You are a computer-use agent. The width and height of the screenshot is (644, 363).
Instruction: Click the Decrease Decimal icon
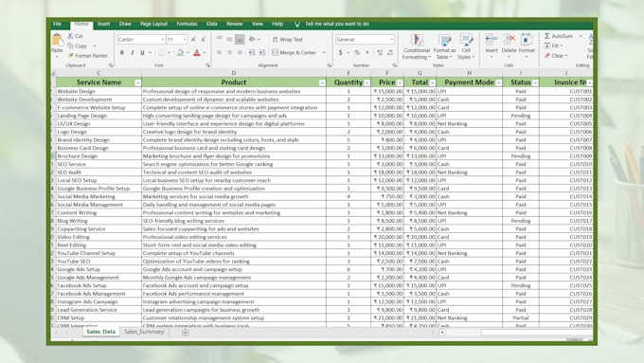click(x=390, y=53)
